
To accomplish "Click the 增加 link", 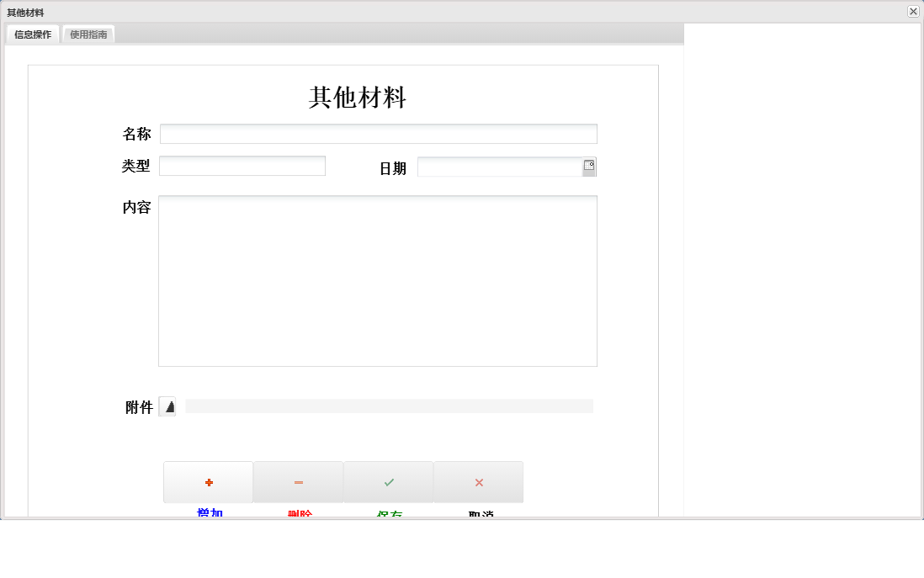I will click(208, 511).
